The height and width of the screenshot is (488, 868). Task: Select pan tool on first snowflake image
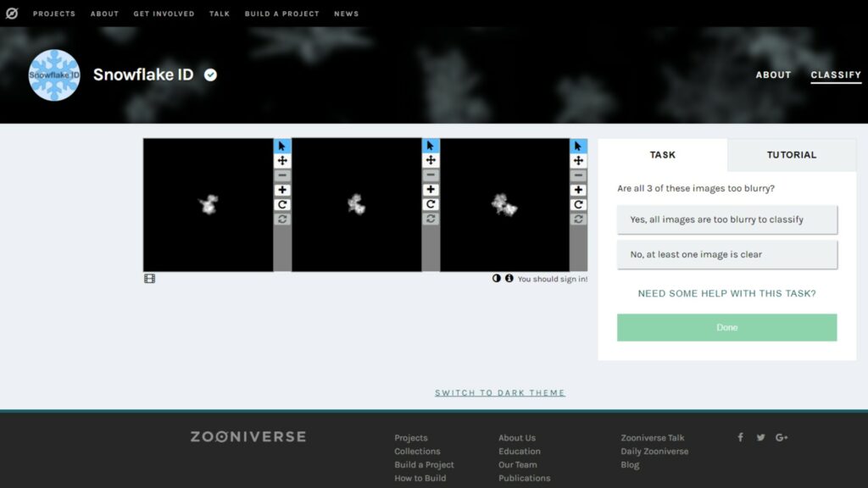click(282, 160)
